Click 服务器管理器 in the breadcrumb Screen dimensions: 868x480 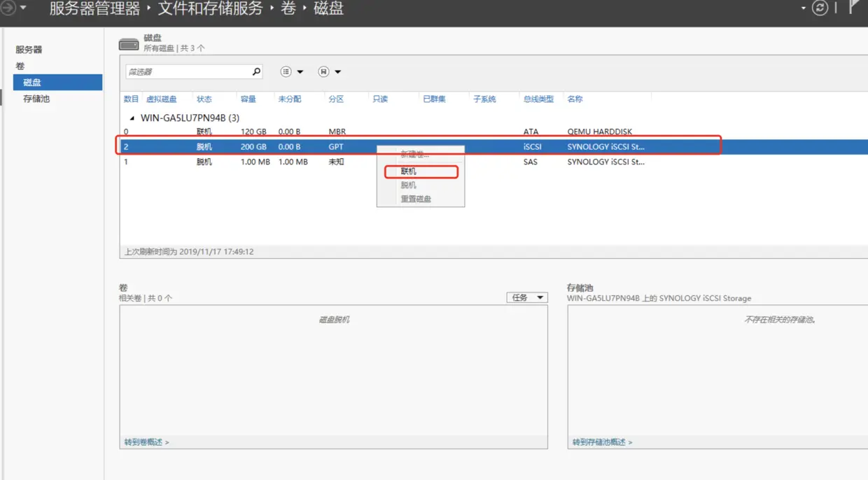(94, 8)
